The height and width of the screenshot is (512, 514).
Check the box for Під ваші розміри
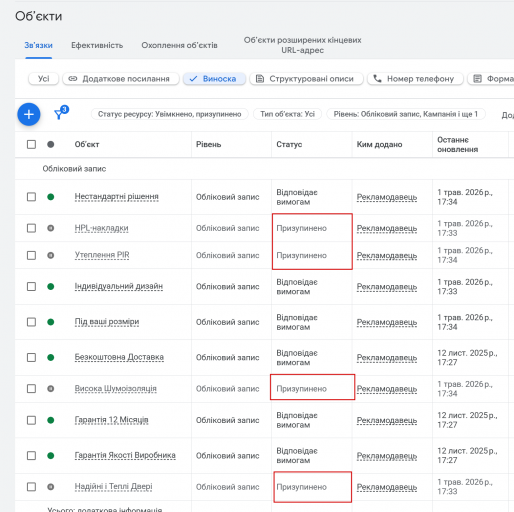pyautogui.click(x=31, y=322)
